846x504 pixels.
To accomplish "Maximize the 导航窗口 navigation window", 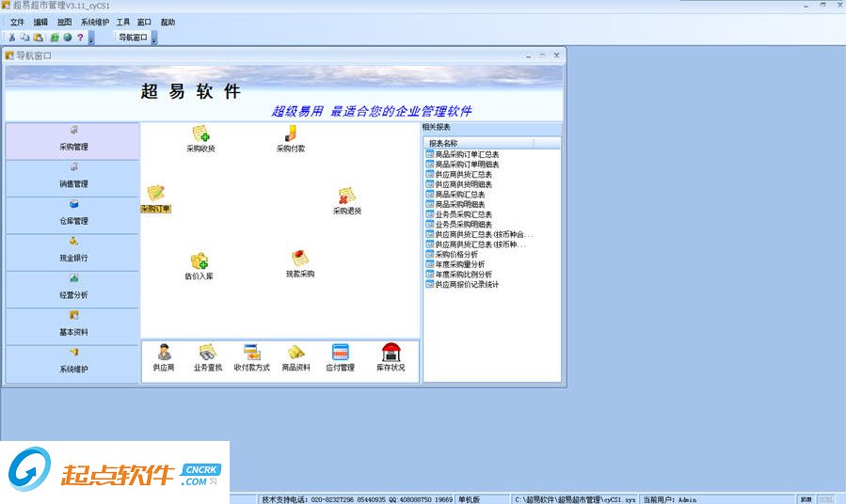I will coord(542,55).
